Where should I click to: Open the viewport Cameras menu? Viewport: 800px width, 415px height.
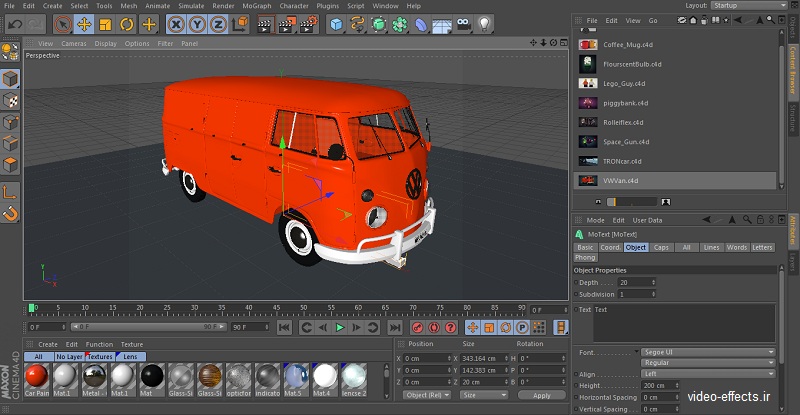tap(74, 43)
